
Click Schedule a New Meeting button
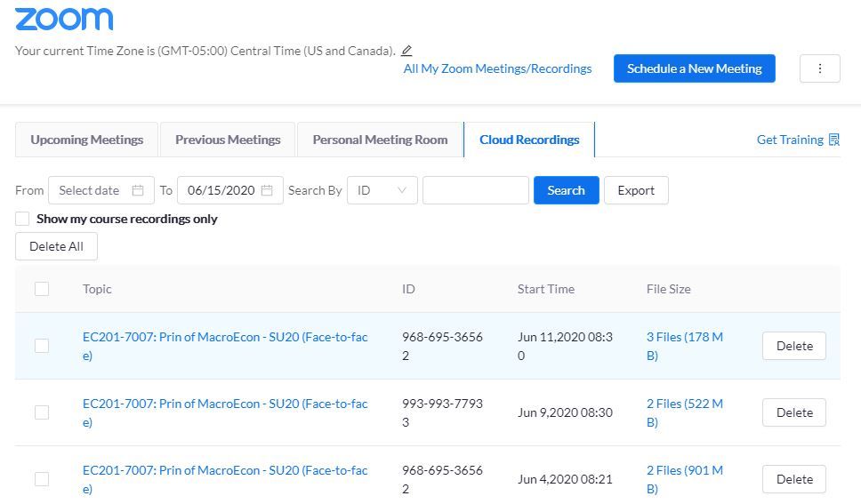pos(694,68)
